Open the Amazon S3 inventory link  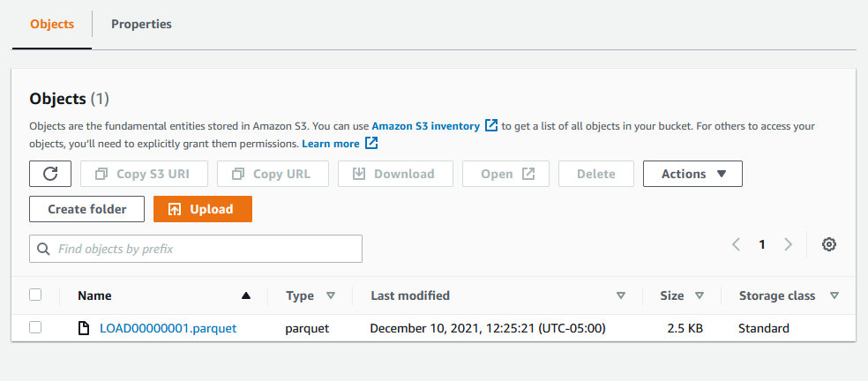coord(425,126)
